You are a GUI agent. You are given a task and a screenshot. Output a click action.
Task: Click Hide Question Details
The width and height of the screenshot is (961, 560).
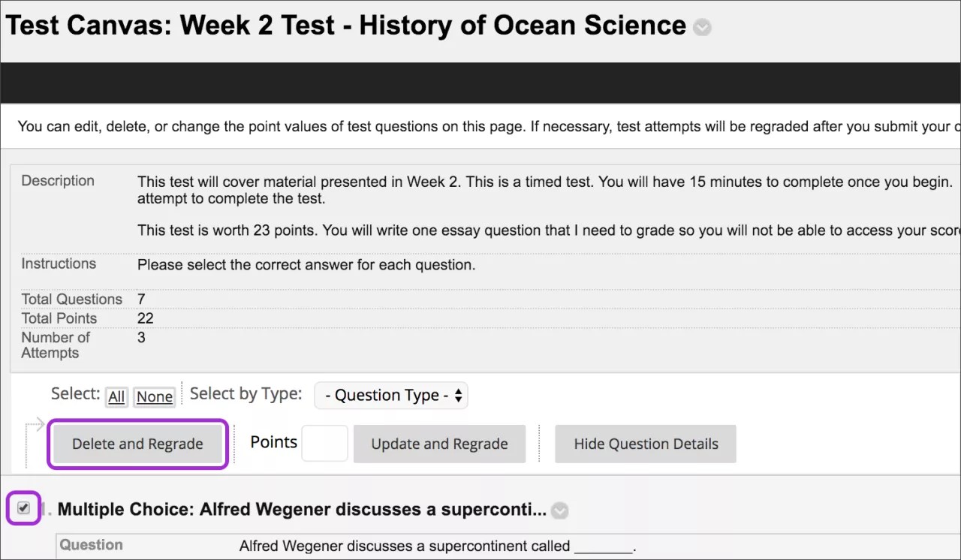coord(645,444)
